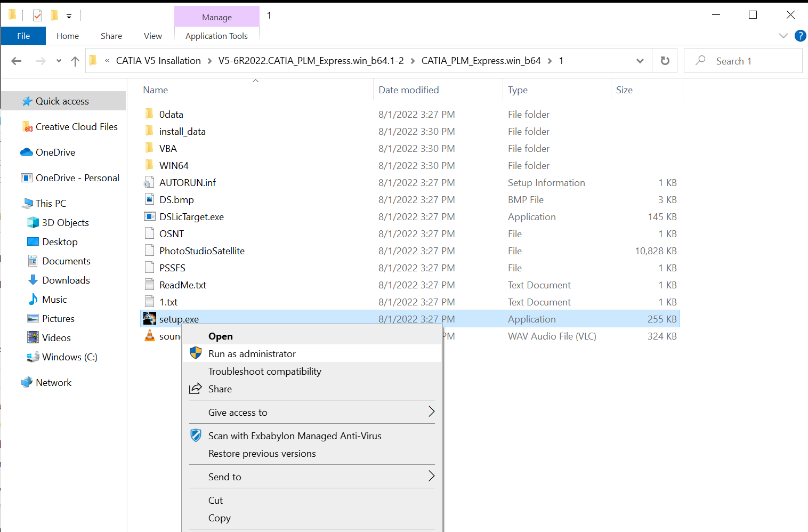Click the PhotoStudioSatellite file icon
This screenshot has width=808, height=532.
(150, 251)
